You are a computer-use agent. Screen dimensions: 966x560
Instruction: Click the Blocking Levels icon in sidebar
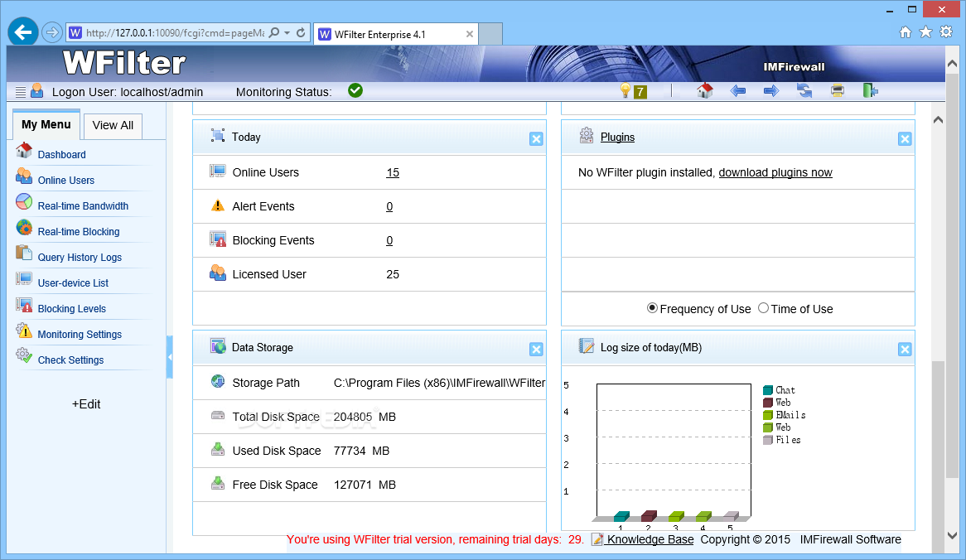click(24, 304)
